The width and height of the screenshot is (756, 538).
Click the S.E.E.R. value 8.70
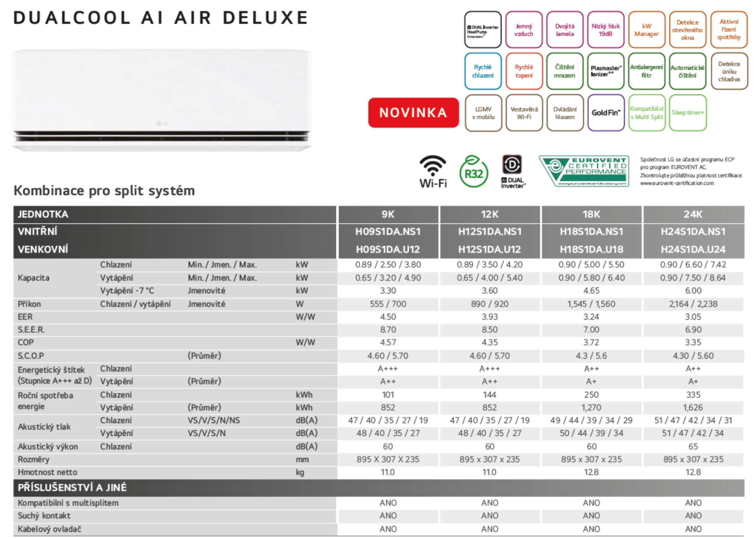click(x=388, y=330)
